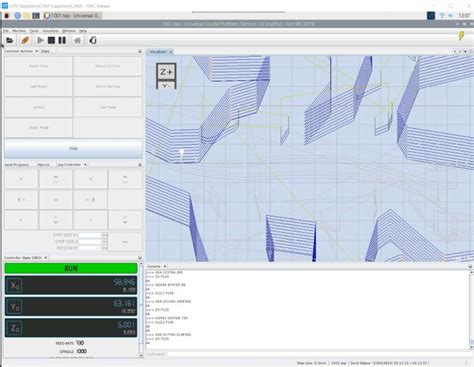The image size is (474, 367).
Task: Click the Return to Zero button
Action: 108,66
